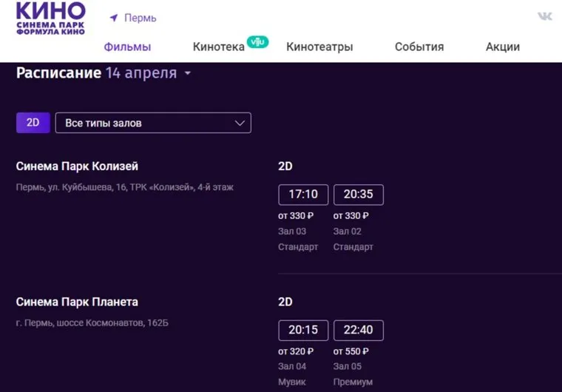Toggle the 2D format filter
Screen dimensions: 562x392
(33, 123)
